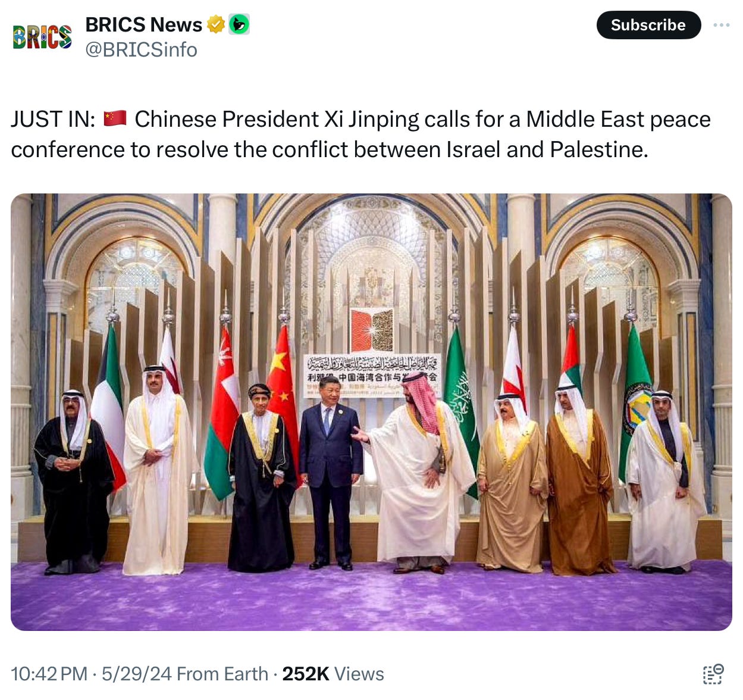Click the red and gold emblem above the banner

tap(372, 329)
